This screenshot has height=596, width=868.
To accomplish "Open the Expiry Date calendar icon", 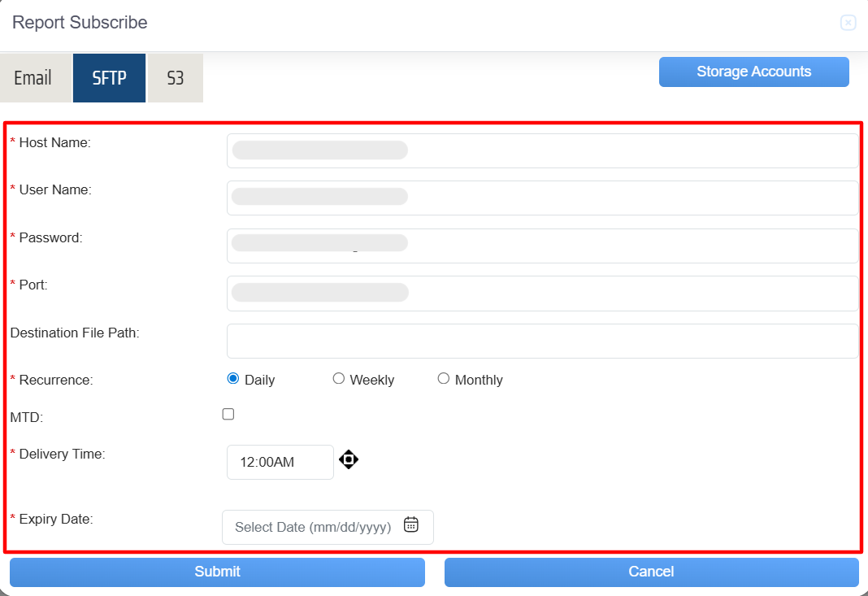I will tap(411, 524).
